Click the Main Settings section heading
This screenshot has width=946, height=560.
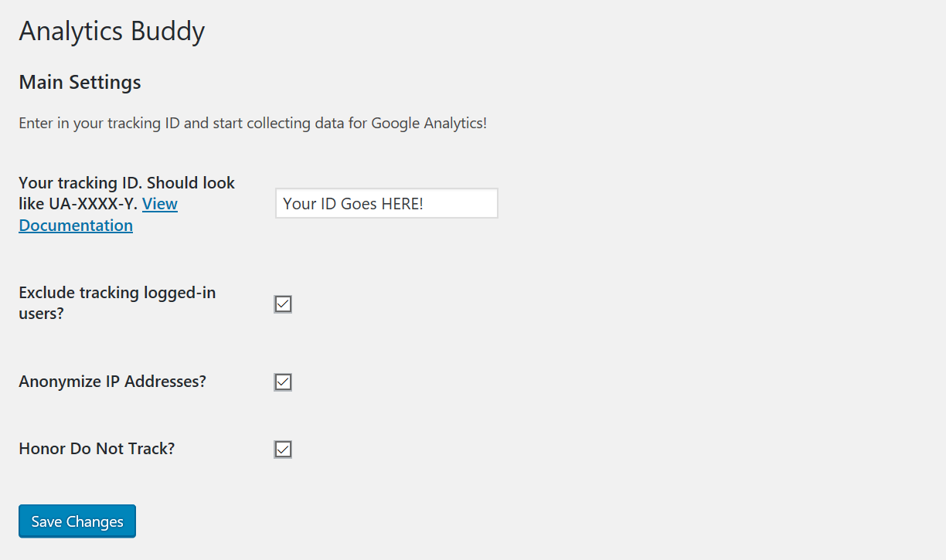tap(80, 82)
